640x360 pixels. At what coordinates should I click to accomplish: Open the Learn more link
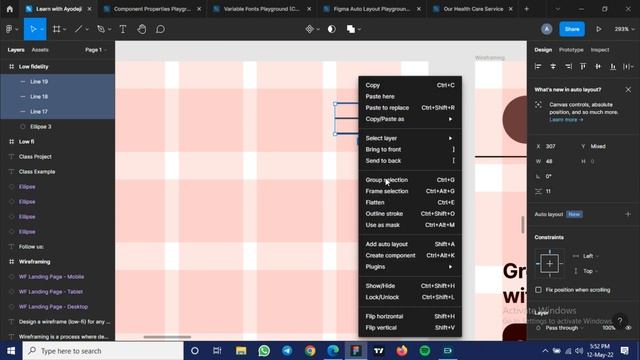566,120
